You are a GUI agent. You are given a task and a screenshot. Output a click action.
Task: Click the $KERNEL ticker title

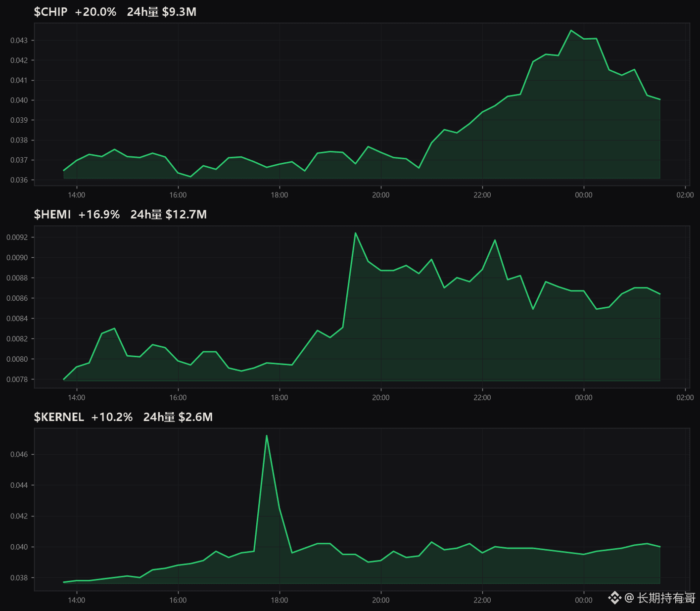click(59, 417)
